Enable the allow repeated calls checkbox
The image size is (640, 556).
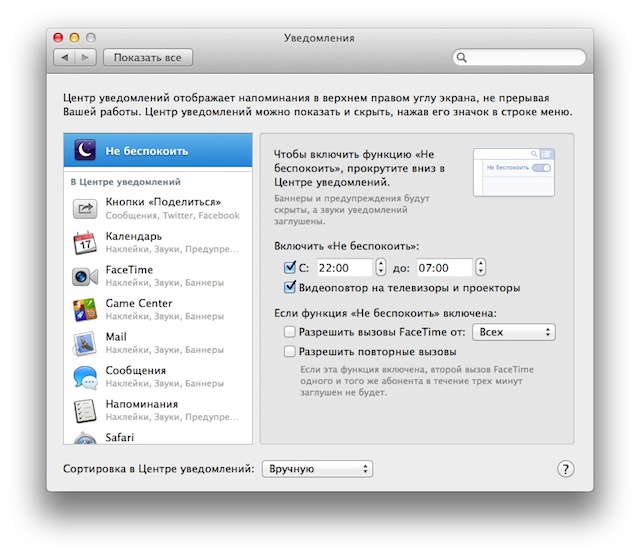[289, 351]
